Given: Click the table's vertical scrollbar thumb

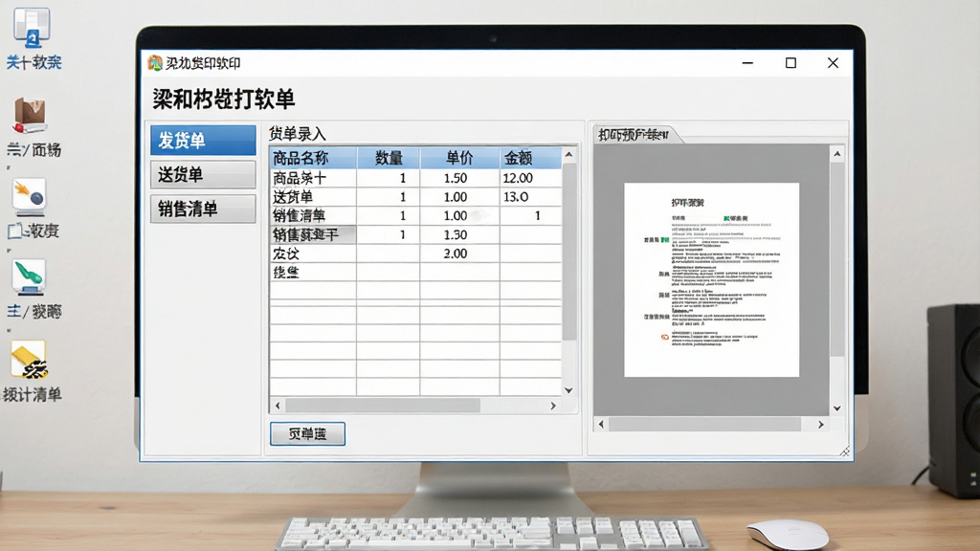Looking at the screenshot, I should [x=568, y=252].
